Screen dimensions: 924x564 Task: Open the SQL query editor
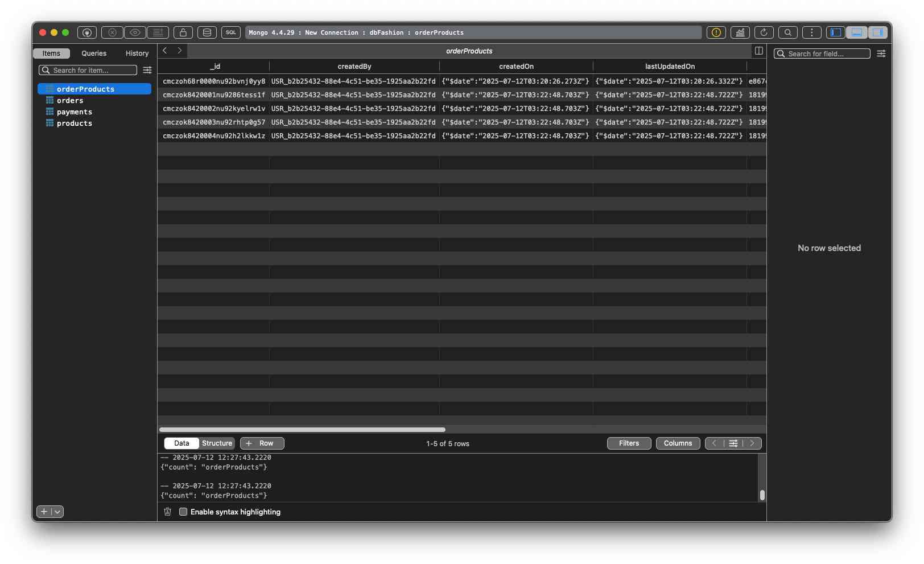tap(230, 32)
